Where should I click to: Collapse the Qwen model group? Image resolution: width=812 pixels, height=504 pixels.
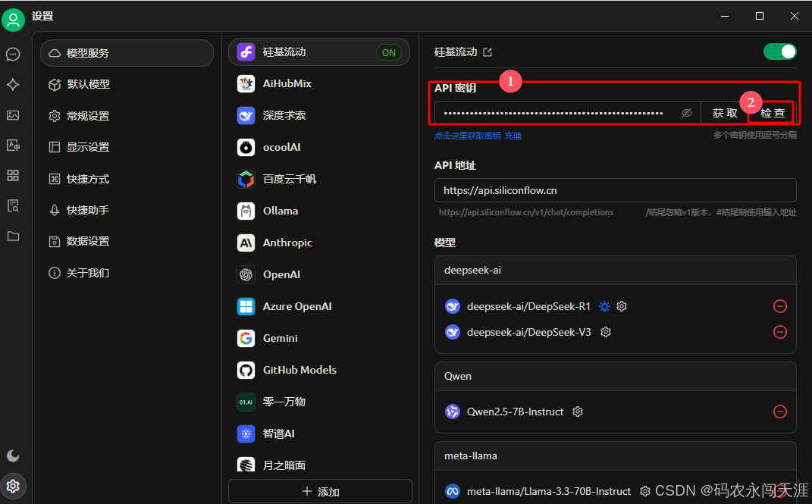pos(615,376)
